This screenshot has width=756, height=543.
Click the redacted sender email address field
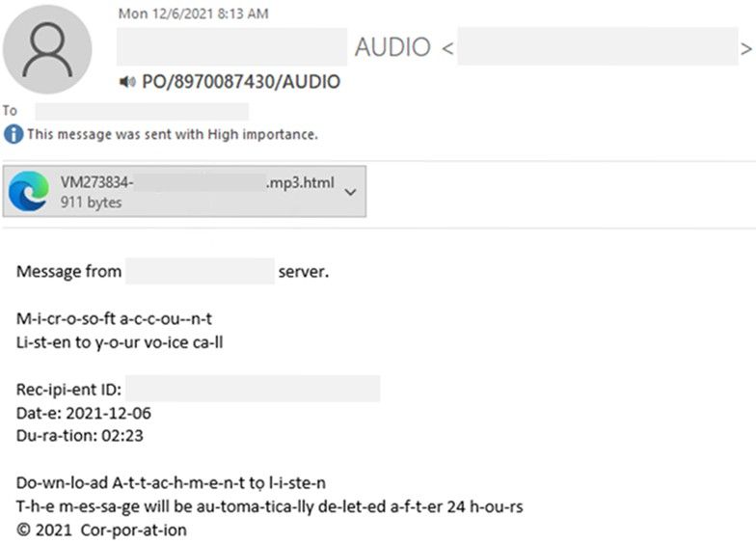(598, 46)
